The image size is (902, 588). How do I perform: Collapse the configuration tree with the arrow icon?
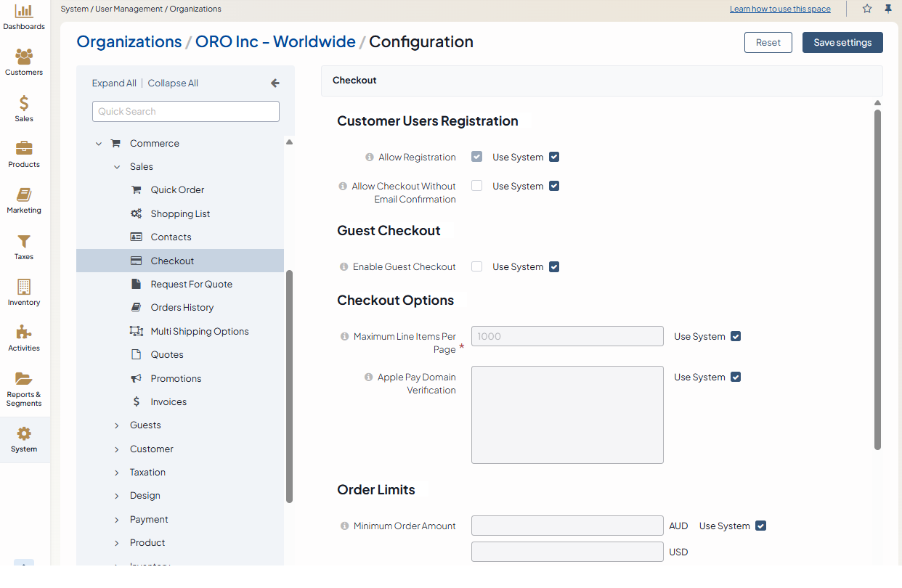point(275,83)
